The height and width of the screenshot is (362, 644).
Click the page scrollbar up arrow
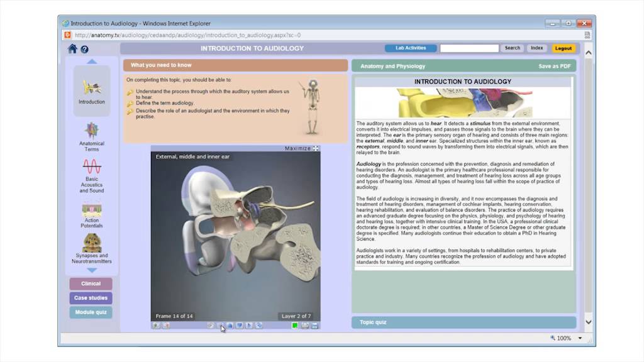pos(589,53)
